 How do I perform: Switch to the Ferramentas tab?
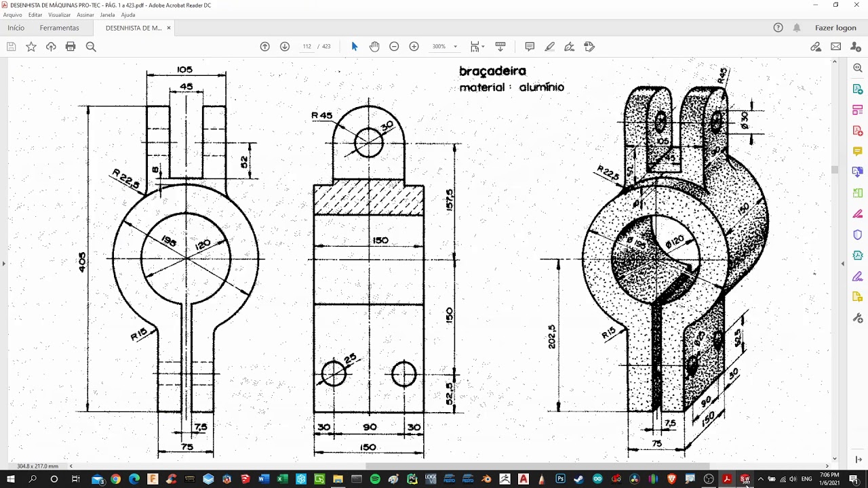click(x=59, y=28)
